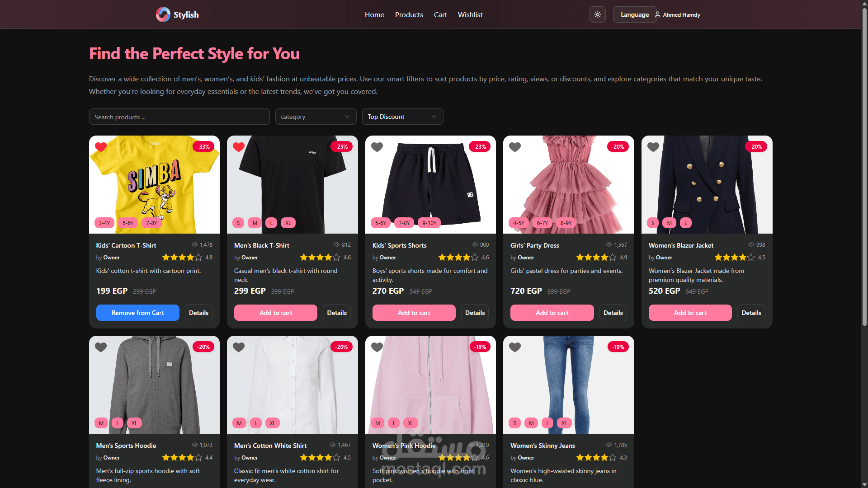Select the XL size chip on Men's Black T-Shirt
Screen dimensions: 868x488
[x=288, y=223]
